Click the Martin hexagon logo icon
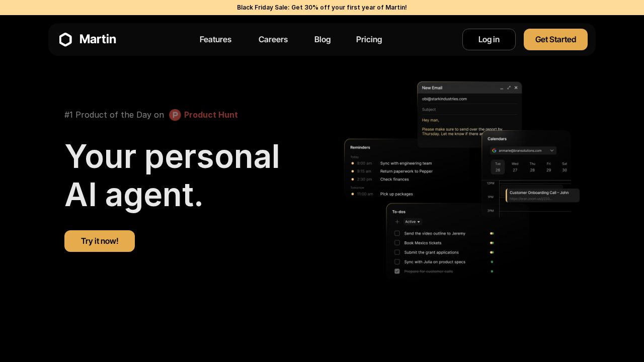Image resolution: width=644 pixels, height=362 pixels. [x=65, y=39]
